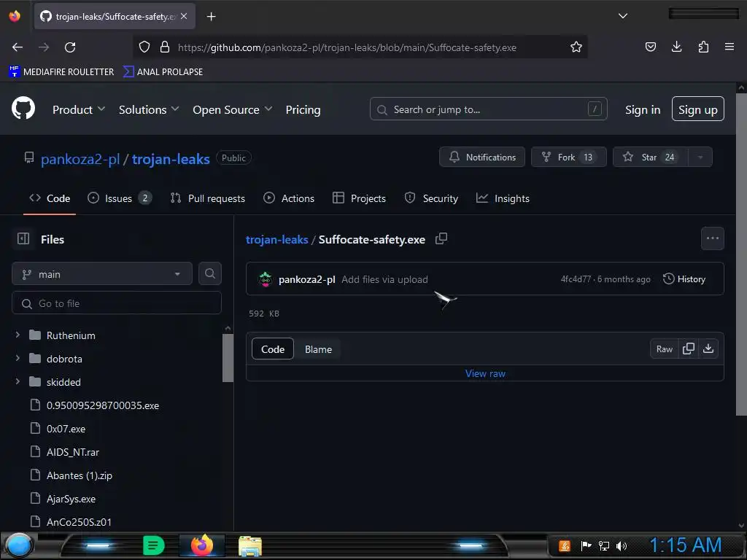Click the View raw link

click(x=485, y=373)
